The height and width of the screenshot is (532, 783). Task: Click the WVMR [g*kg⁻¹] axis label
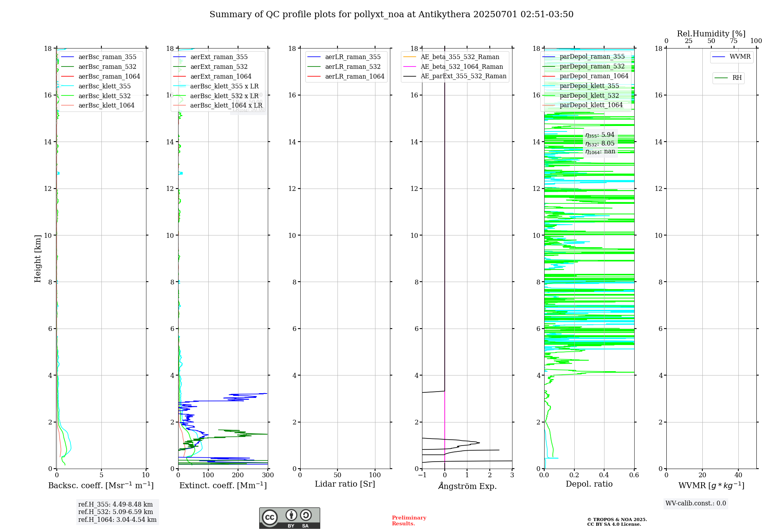[x=711, y=486]
